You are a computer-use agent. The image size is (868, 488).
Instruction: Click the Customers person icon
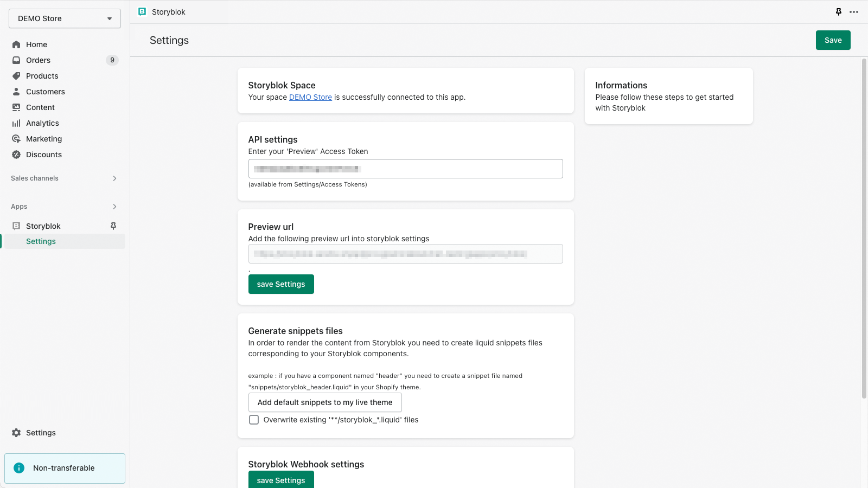(x=16, y=92)
